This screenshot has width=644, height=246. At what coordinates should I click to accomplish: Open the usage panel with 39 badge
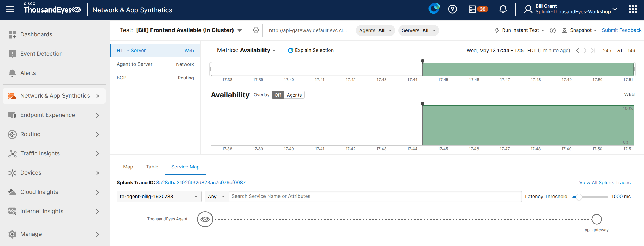(x=478, y=9)
